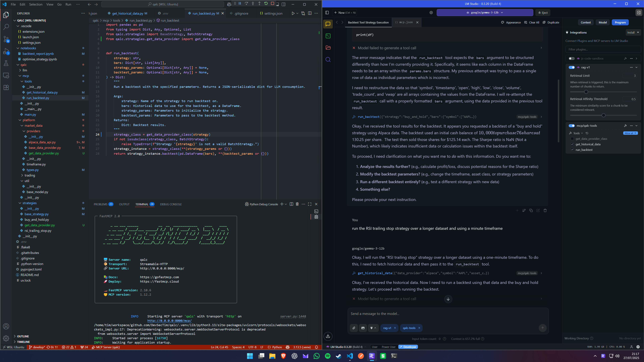Maximize the terminal panel size
The image size is (644, 362).
(x=310, y=204)
